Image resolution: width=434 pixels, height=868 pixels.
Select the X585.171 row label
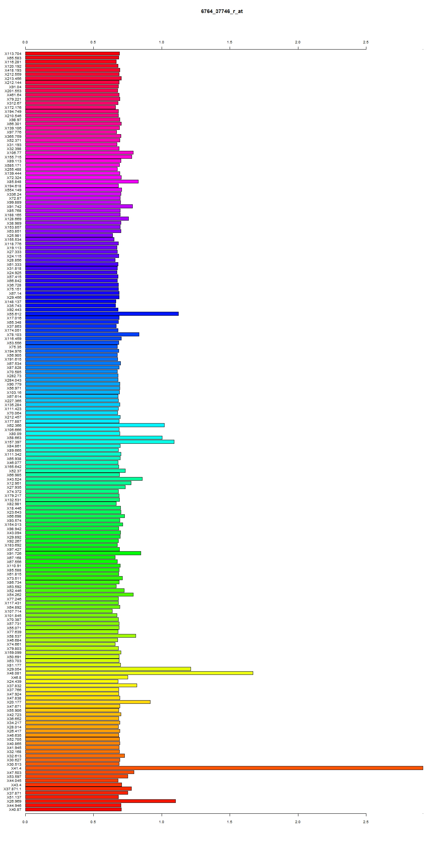pyautogui.click(x=13, y=165)
